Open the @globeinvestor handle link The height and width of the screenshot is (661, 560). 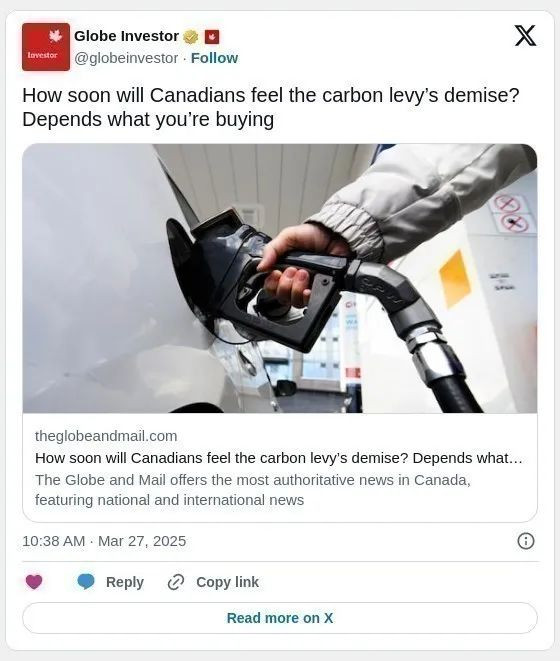tap(126, 58)
